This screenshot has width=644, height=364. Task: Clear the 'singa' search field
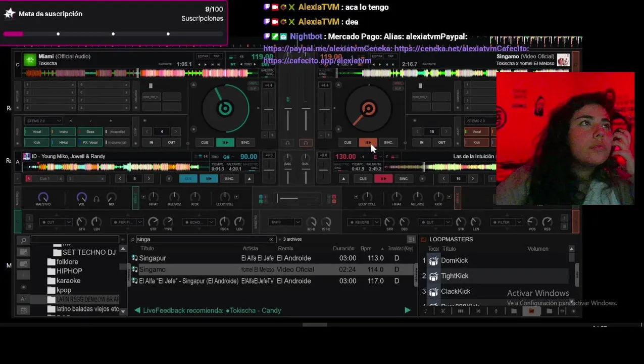point(271,240)
